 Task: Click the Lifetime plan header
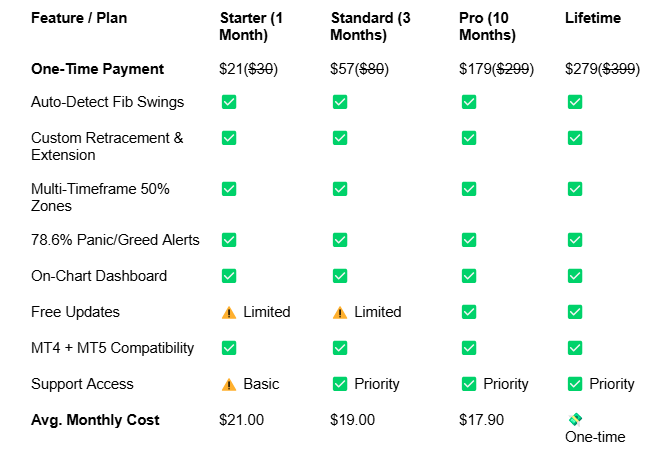coord(593,18)
